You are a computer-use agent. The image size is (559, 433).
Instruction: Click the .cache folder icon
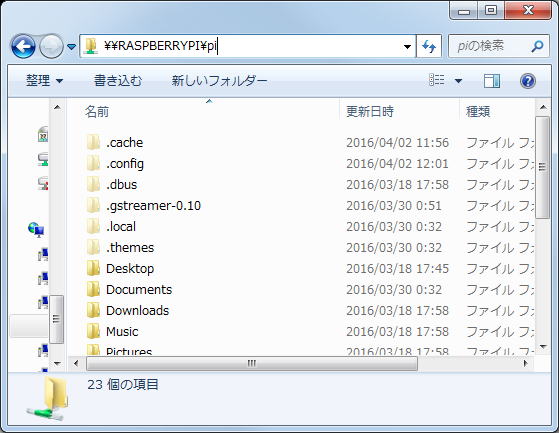point(93,143)
